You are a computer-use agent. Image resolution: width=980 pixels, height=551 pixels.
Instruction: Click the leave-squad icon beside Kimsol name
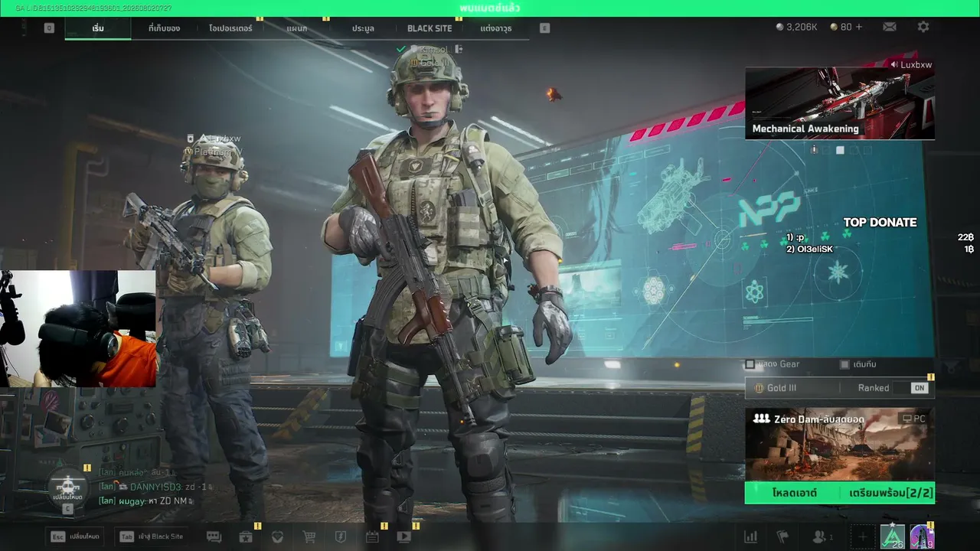459,49
